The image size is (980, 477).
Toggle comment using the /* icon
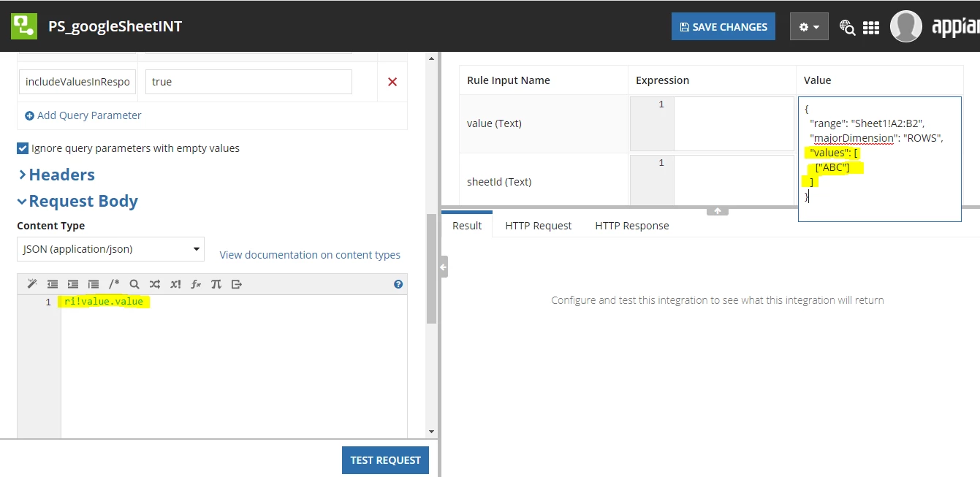click(114, 284)
